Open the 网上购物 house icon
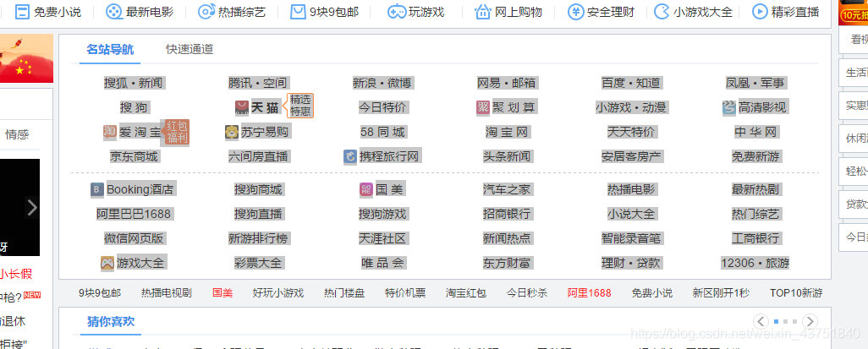 483,12
